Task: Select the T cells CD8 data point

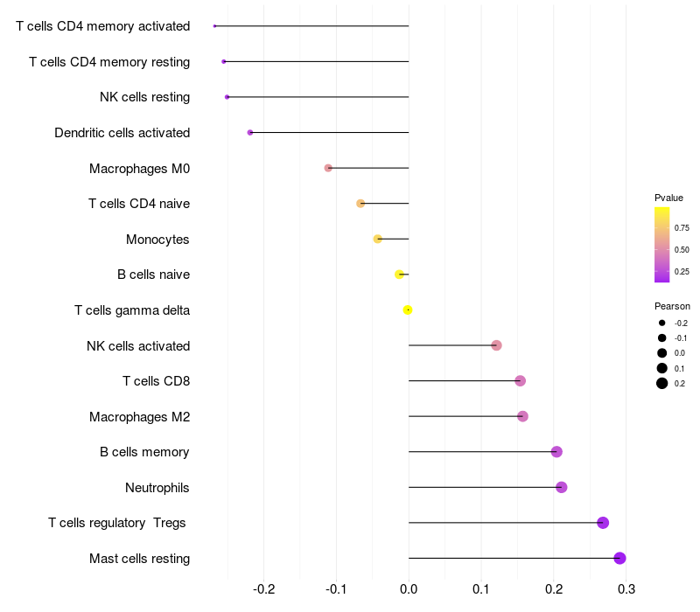Action: 520,381
